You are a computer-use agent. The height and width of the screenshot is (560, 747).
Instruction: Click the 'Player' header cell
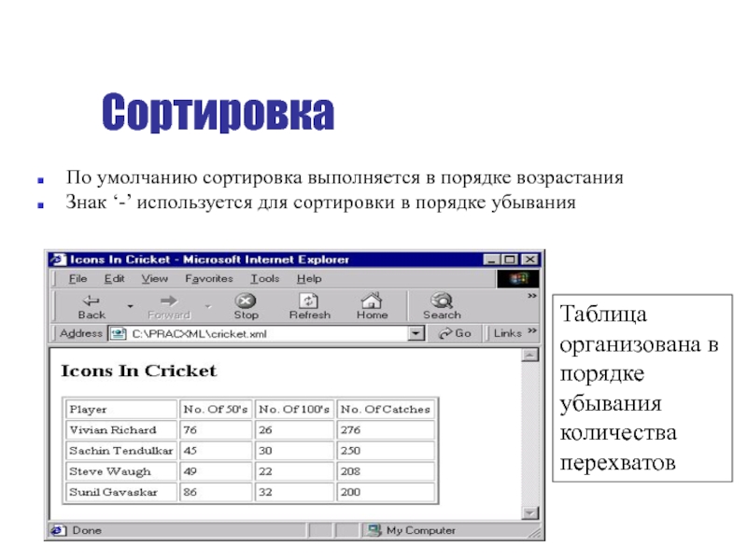pyautogui.click(x=121, y=409)
